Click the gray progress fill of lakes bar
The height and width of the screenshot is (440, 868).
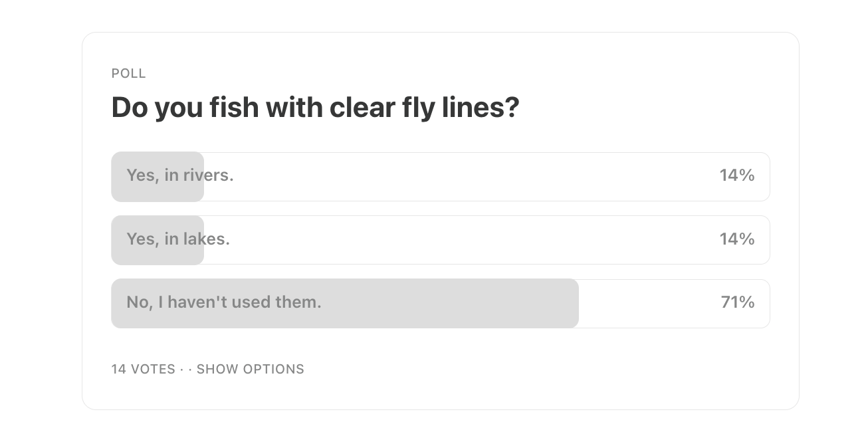coord(157,255)
